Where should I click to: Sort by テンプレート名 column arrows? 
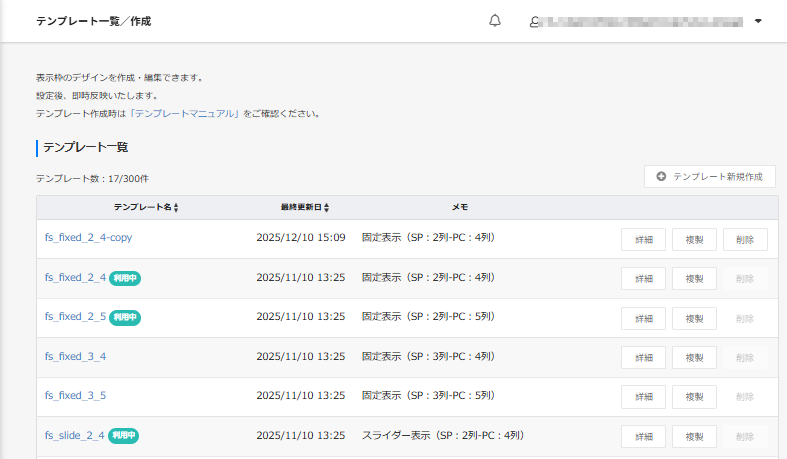176,208
